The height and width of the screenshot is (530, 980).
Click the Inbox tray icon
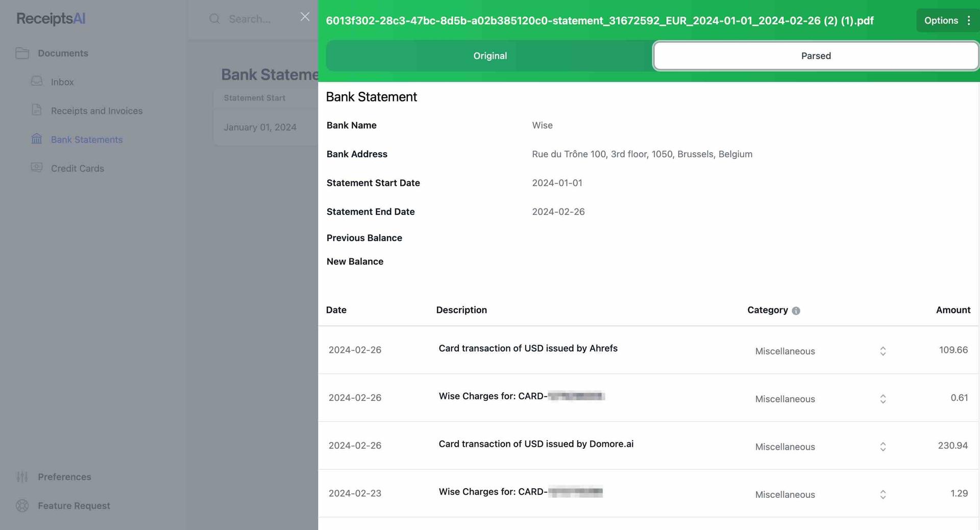coord(37,82)
